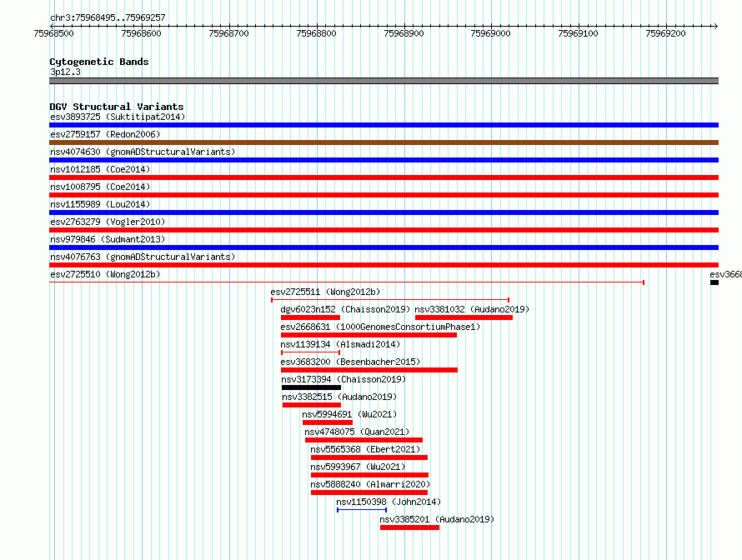Select esv3683200 (Besenbacher2015) label
The width and height of the screenshot is (742, 560).
350,362
